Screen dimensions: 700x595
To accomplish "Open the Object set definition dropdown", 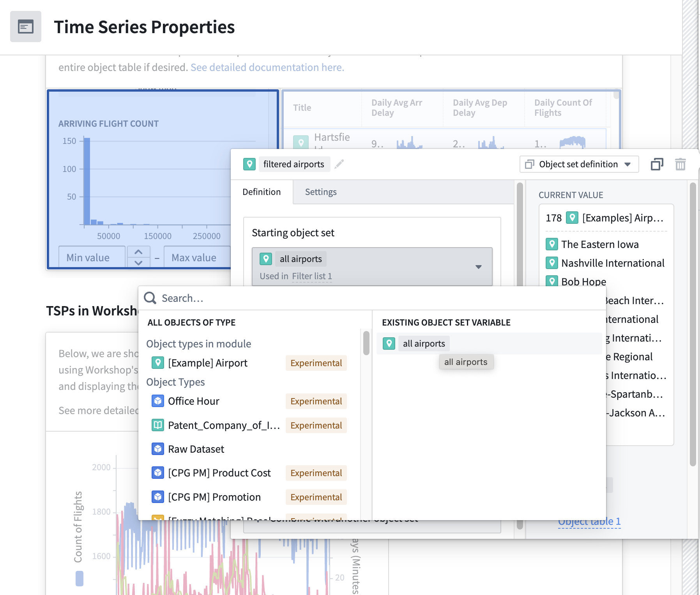I will [579, 164].
